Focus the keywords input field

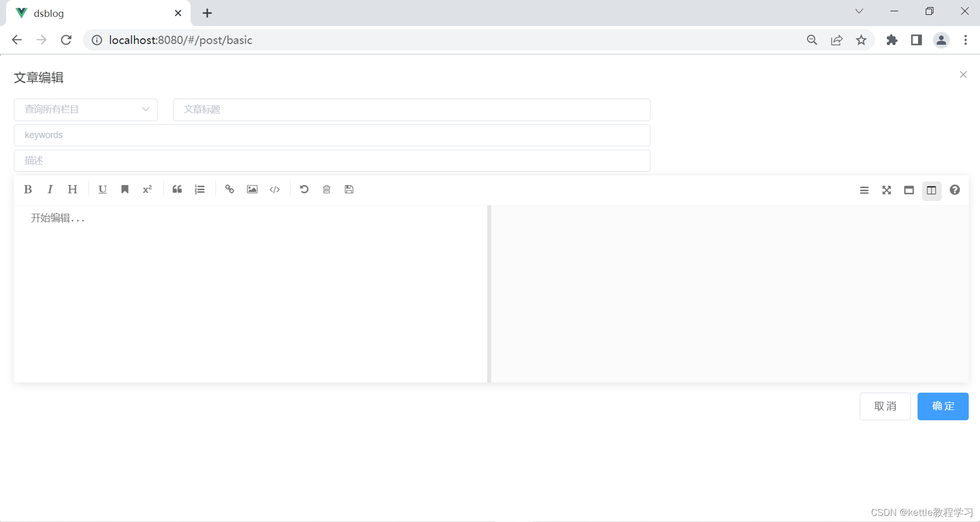click(x=332, y=135)
